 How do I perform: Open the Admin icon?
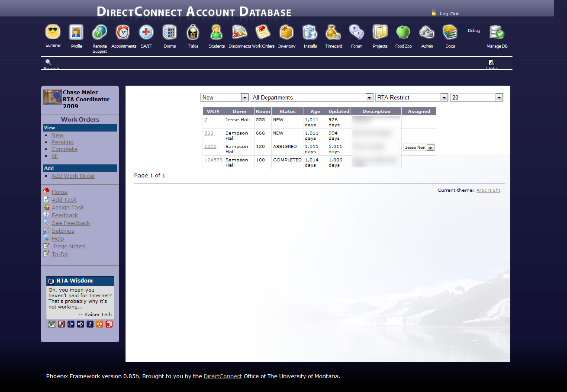pyautogui.click(x=427, y=32)
